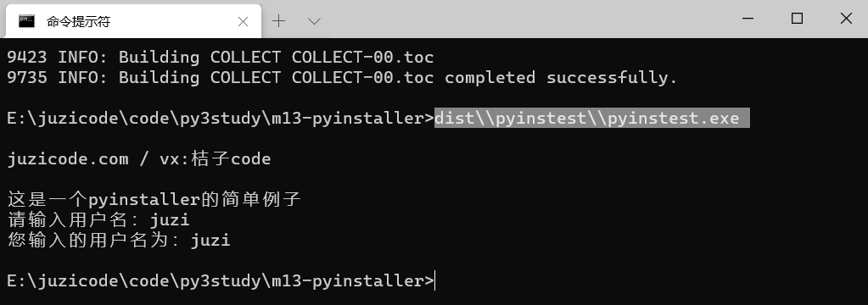Click the 请输入用户名 prompt text
This screenshot has width=868, height=305.
coord(74,219)
